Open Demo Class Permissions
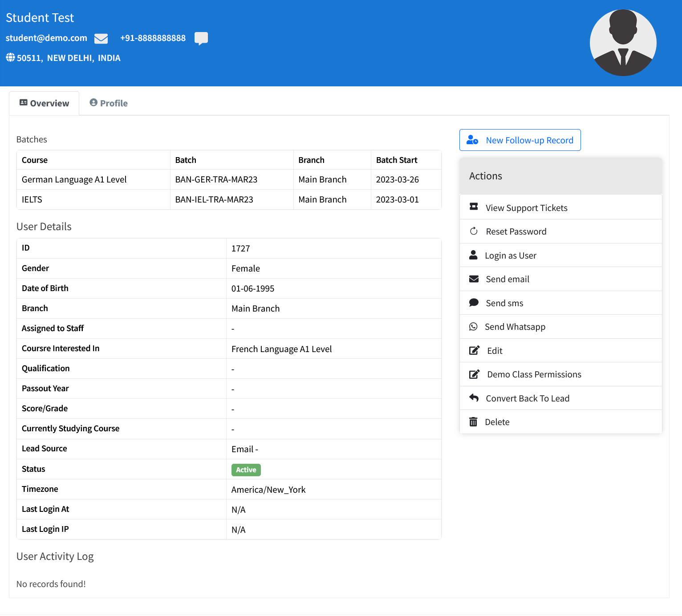The height and width of the screenshot is (616, 682). tap(534, 374)
